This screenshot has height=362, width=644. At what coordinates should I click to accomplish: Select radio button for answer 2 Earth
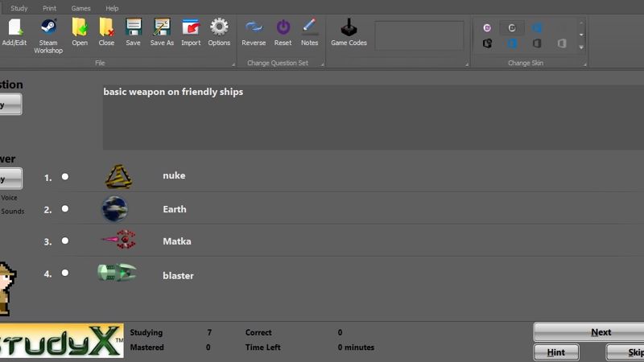pos(65,209)
